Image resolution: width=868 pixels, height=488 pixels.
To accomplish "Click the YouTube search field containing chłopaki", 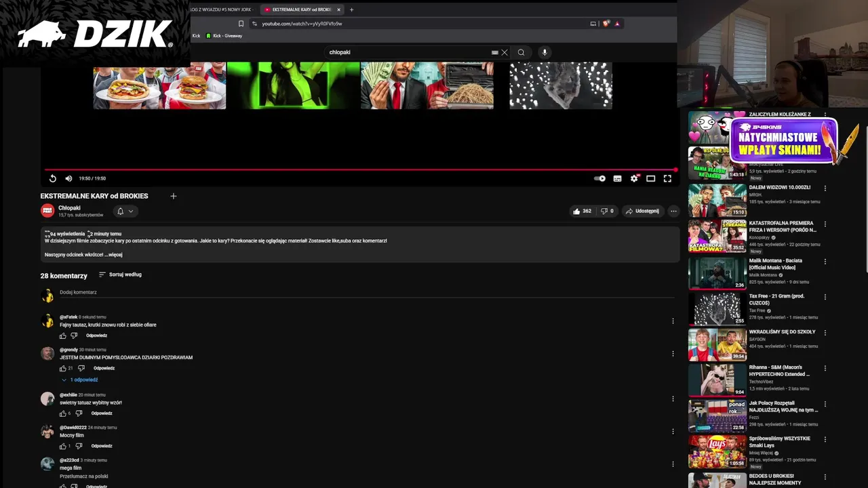I will [409, 52].
